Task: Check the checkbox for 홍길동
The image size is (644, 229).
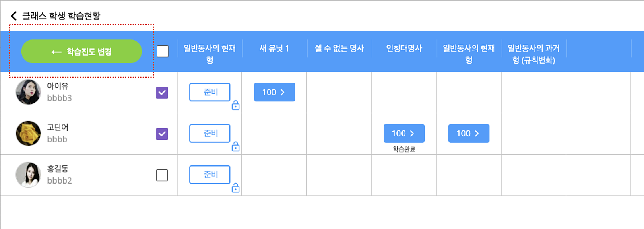Action: [162, 175]
